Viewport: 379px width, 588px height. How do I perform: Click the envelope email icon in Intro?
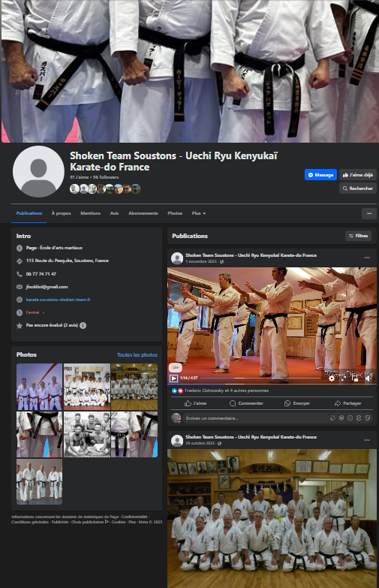pyautogui.click(x=20, y=287)
